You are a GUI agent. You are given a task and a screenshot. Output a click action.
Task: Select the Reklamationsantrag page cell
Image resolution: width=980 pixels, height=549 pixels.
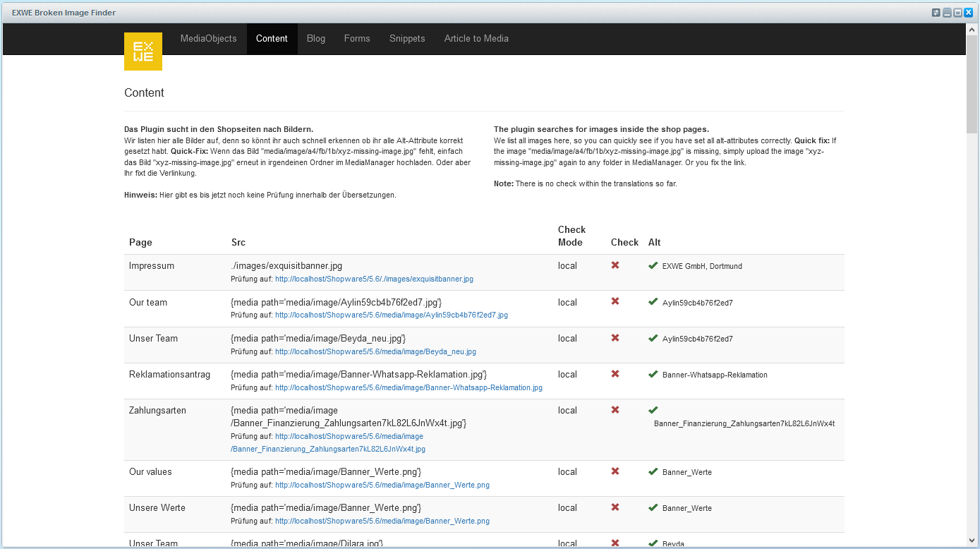pos(169,375)
